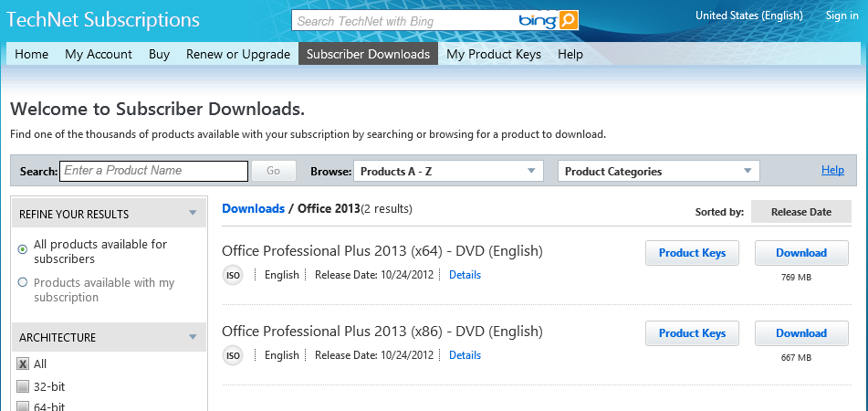Viewport: 868px width, 411px height.
Task: Click the Enter a Product Name field
Action: pos(153,171)
